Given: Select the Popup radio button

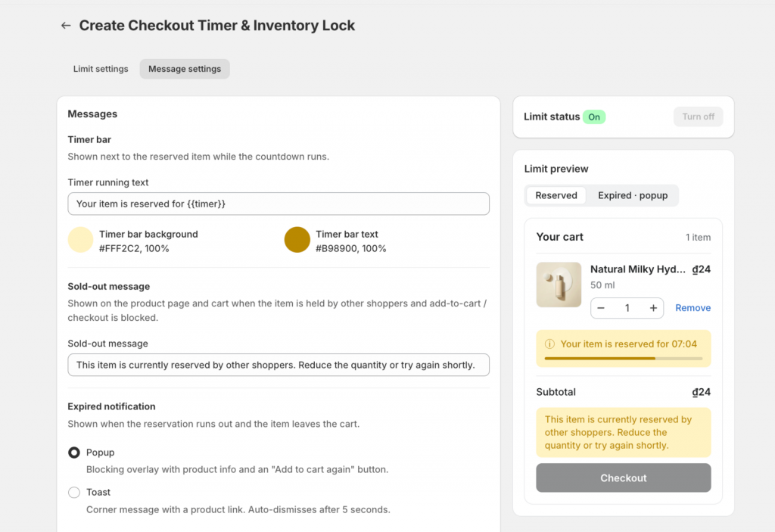Looking at the screenshot, I should (74, 453).
